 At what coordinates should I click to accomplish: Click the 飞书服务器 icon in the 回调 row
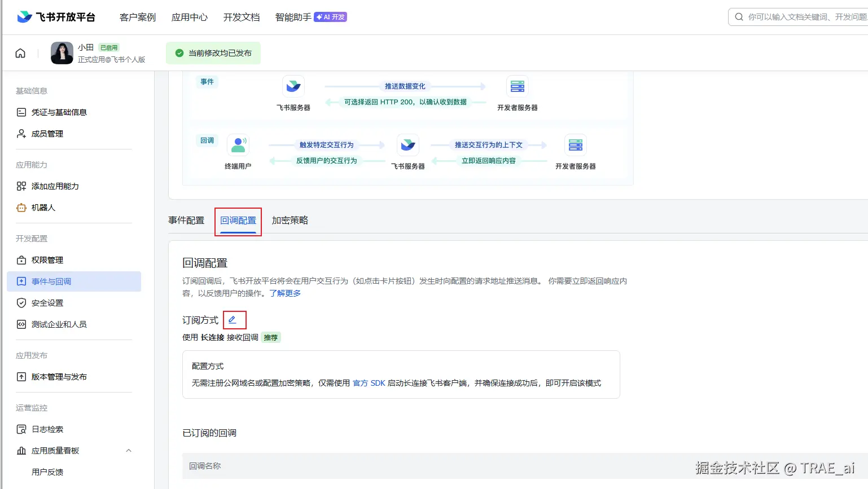(408, 145)
